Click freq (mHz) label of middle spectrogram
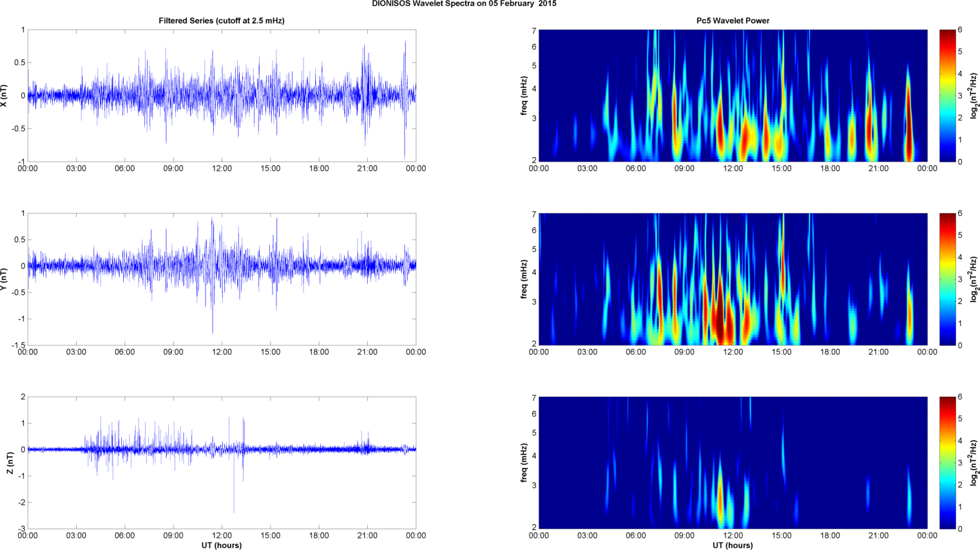Screen dimensions: 980x550 point(524,280)
